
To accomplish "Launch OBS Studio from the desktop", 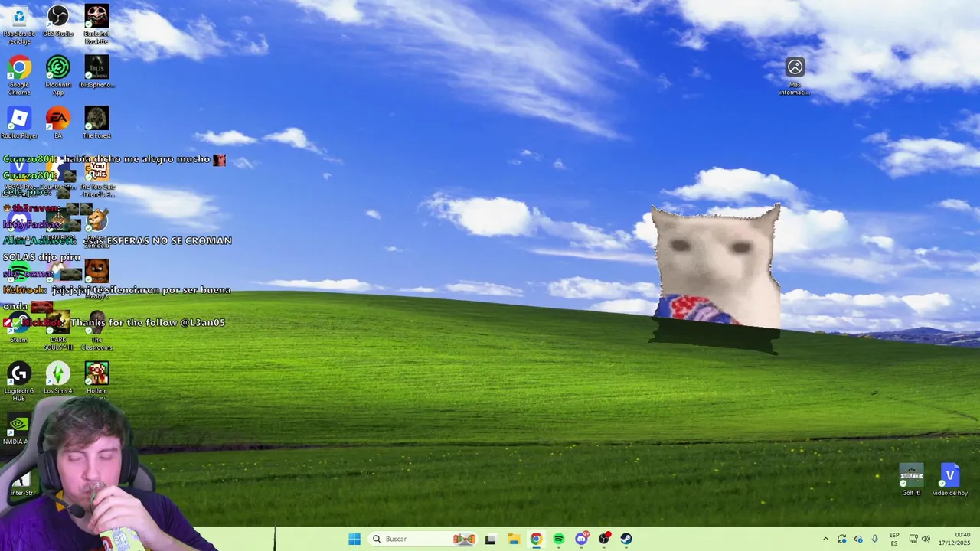I will tap(58, 21).
